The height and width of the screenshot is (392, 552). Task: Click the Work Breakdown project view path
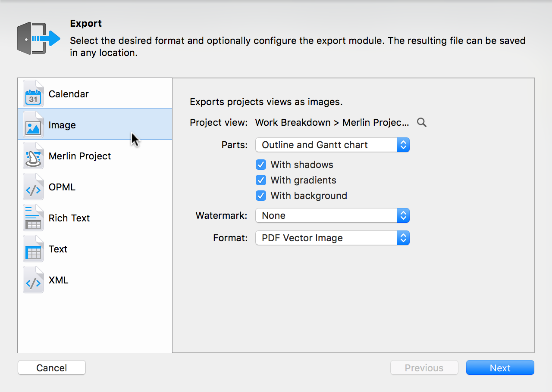click(x=332, y=123)
